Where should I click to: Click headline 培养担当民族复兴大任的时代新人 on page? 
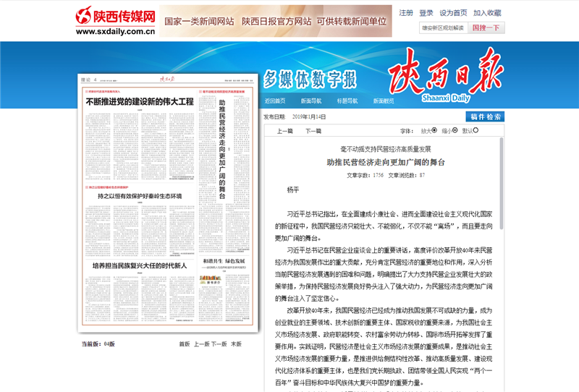click(140, 265)
